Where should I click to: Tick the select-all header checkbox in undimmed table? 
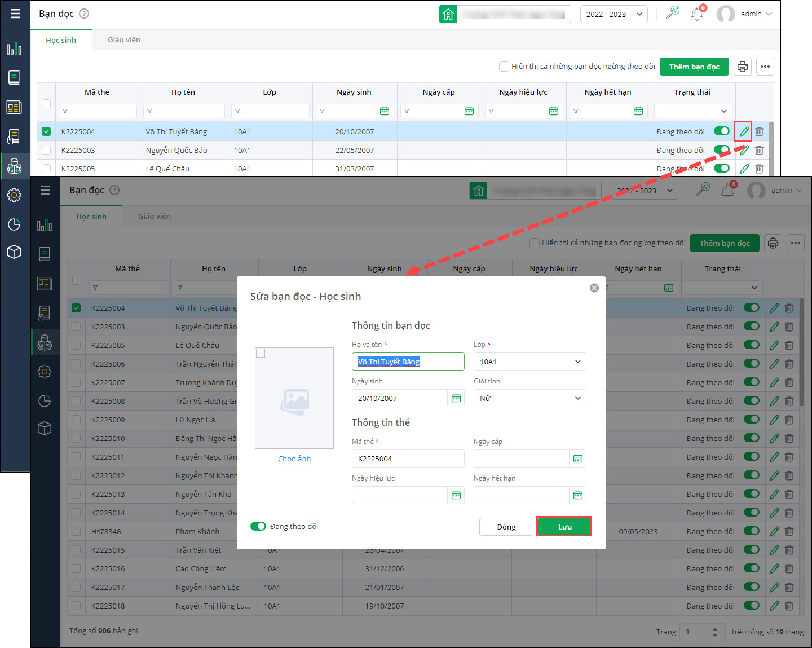pos(46,104)
